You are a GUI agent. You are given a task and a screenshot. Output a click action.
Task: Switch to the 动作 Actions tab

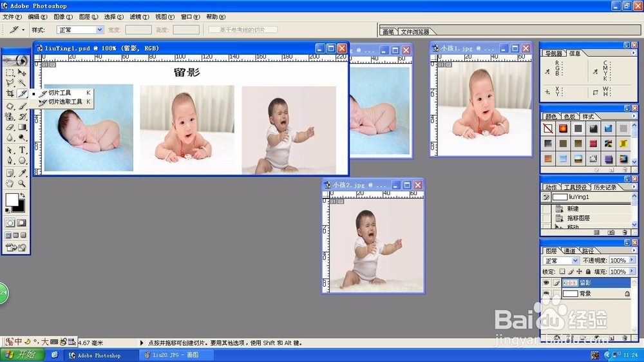pyautogui.click(x=551, y=187)
